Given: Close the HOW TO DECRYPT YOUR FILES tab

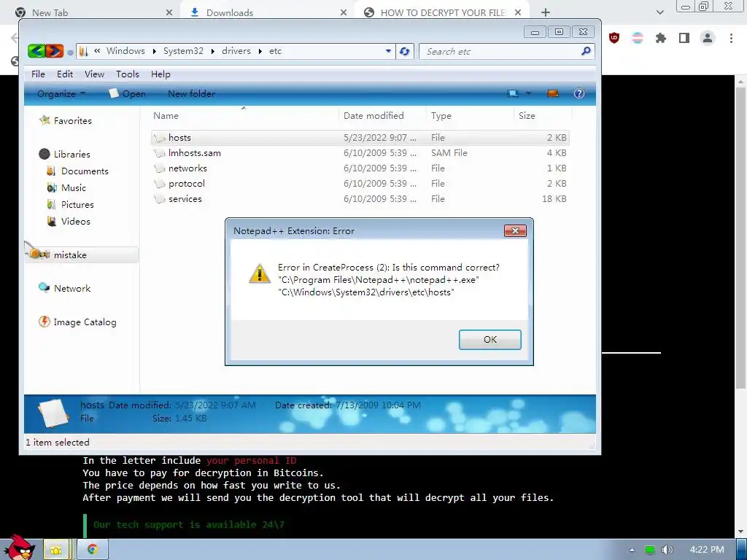Looking at the screenshot, I should coord(518,12).
